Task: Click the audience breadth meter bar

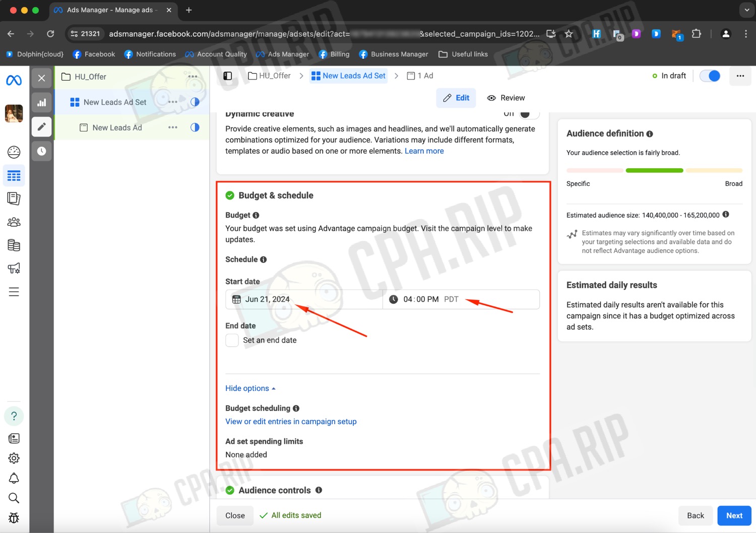Action: (654, 171)
